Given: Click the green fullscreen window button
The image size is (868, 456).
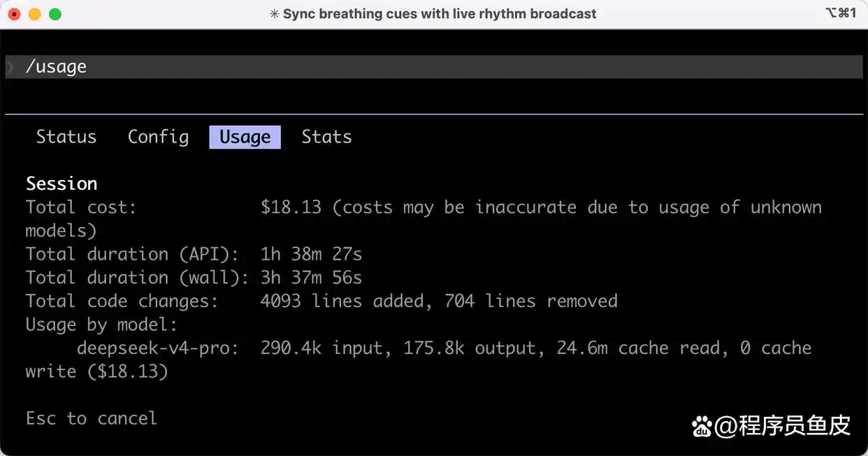Looking at the screenshot, I should point(55,14).
